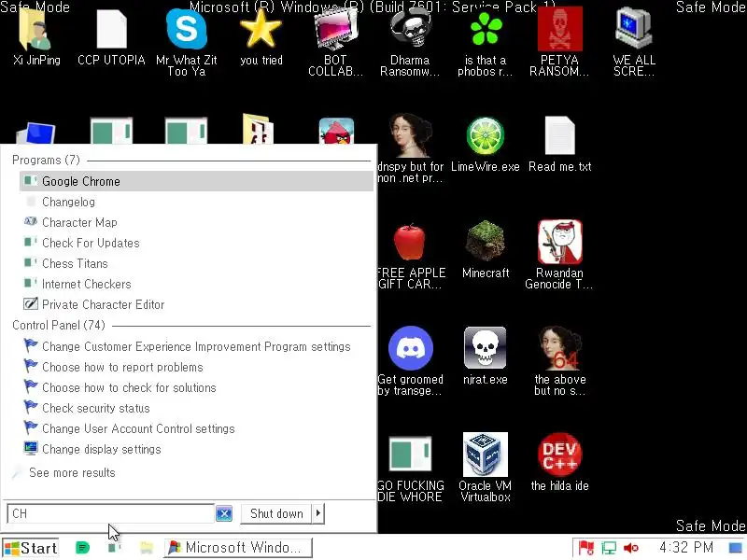The image size is (747, 560).
Task: Open the green flower icon labeled is that a phobos
Action: pos(486,30)
